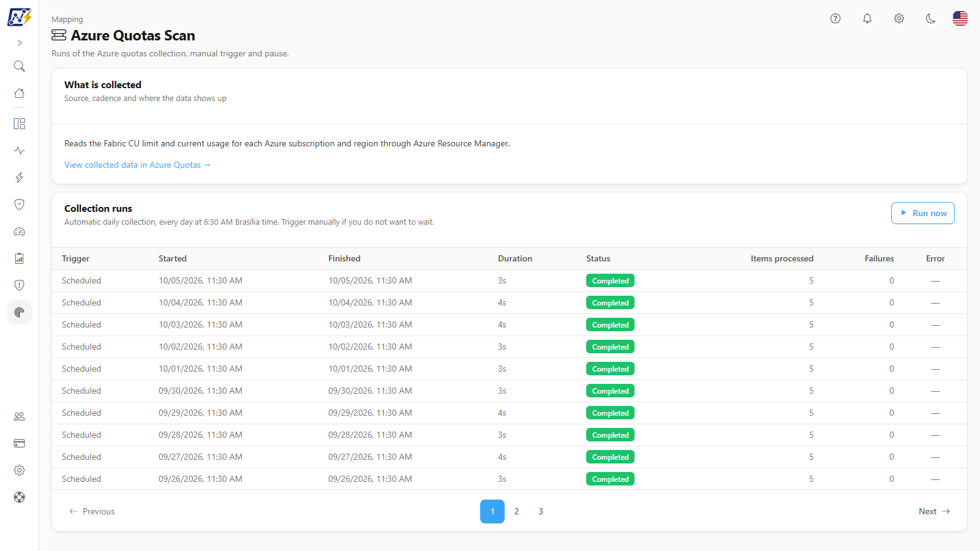Click the server icon beside Azure Quotas Scan
980x551 pixels.
(59, 35)
